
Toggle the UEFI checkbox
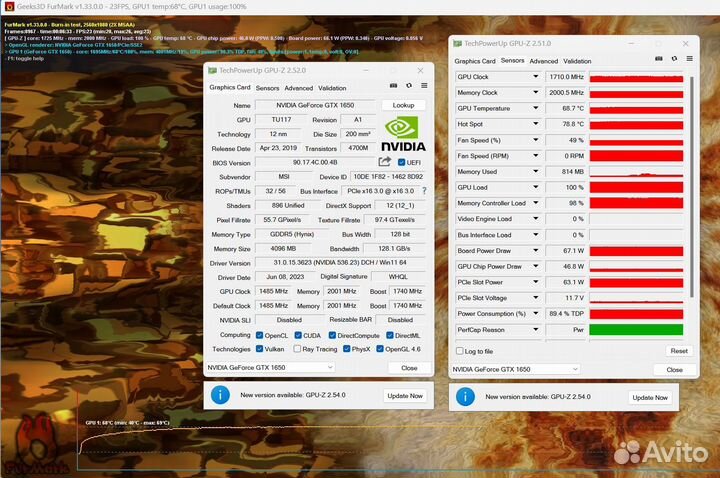click(x=401, y=162)
